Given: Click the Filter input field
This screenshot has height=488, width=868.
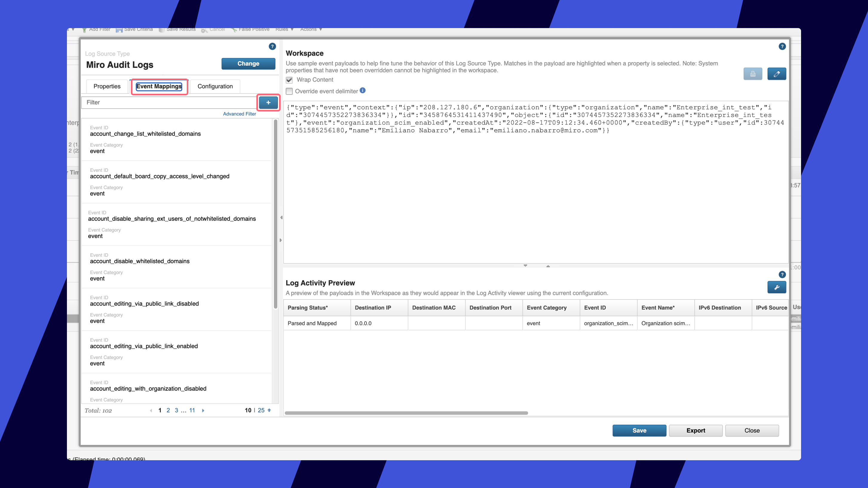Looking at the screenshot, I should [x=169, y=102].
